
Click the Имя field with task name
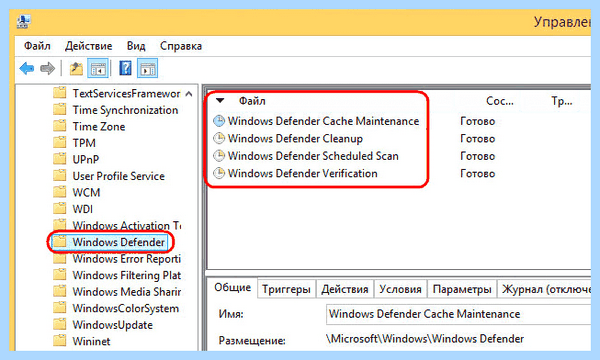[458, 314]
